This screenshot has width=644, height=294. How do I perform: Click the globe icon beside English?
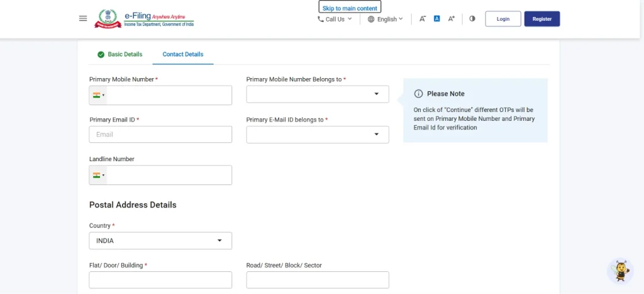[x=371, y=19]
